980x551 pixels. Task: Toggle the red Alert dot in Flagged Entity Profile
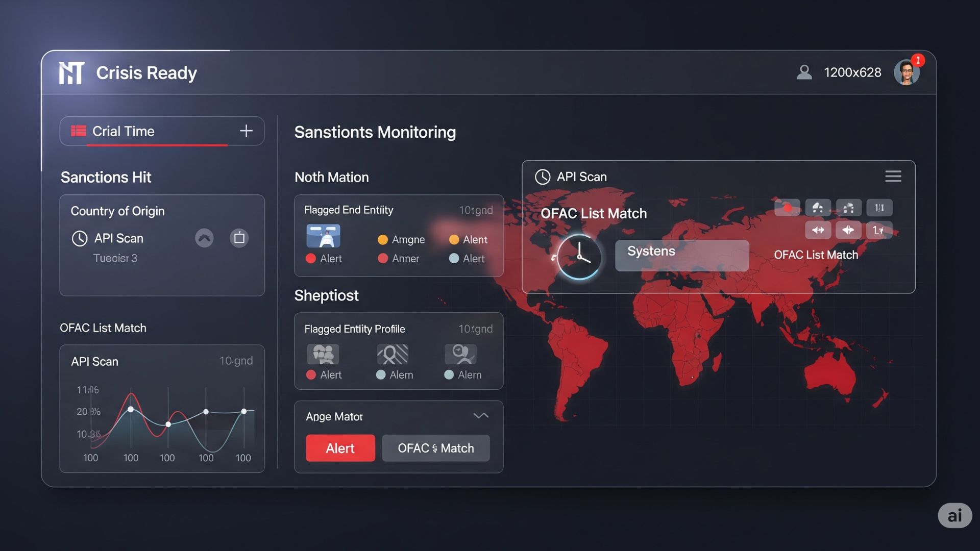[311, 375]
